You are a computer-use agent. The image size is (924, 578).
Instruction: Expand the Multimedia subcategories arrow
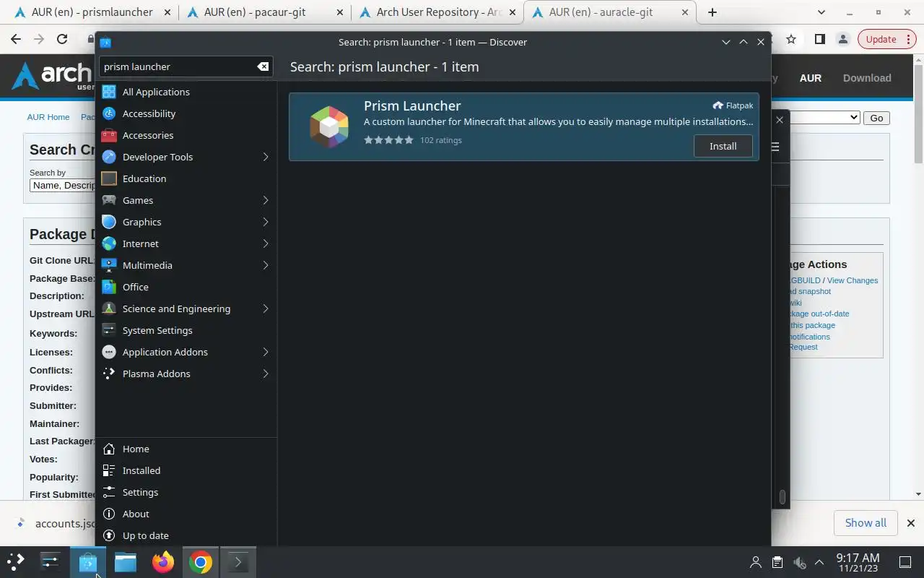[266, 265]
